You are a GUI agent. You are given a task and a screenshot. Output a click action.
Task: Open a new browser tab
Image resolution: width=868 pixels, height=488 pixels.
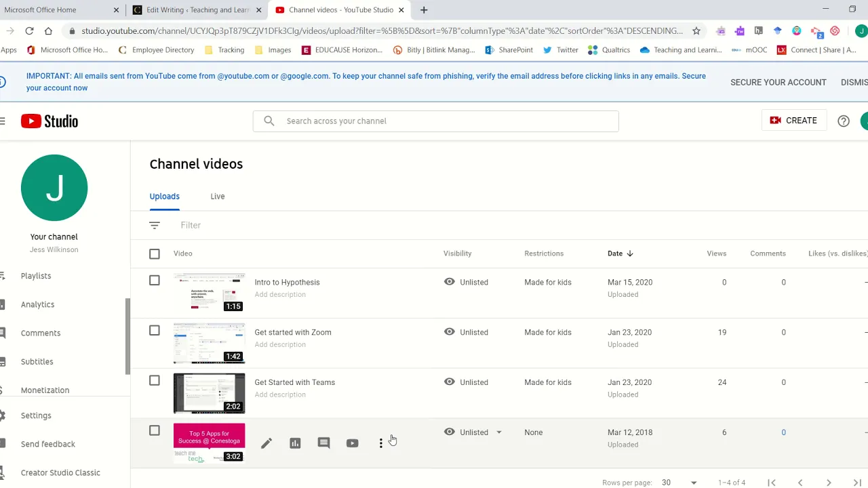424,9
